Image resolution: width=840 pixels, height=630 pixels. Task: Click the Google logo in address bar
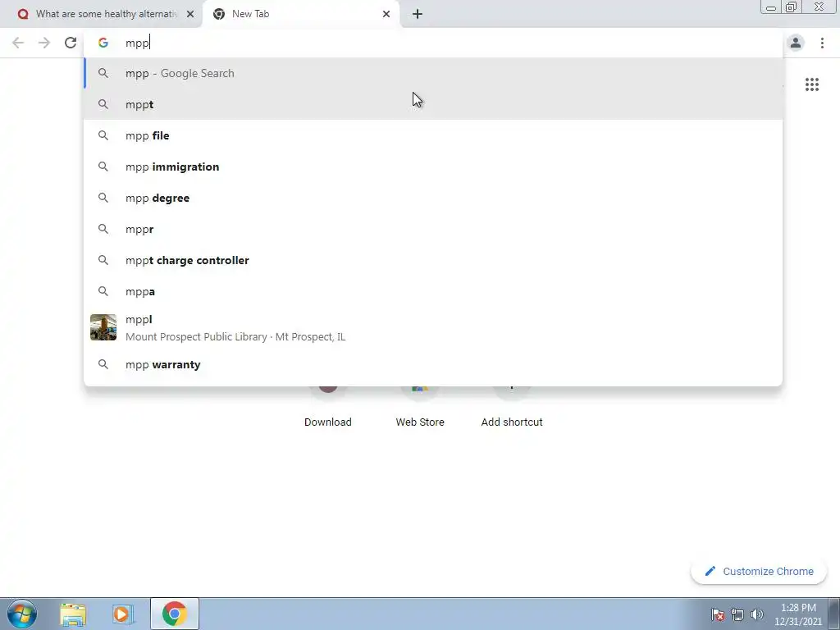103,43
